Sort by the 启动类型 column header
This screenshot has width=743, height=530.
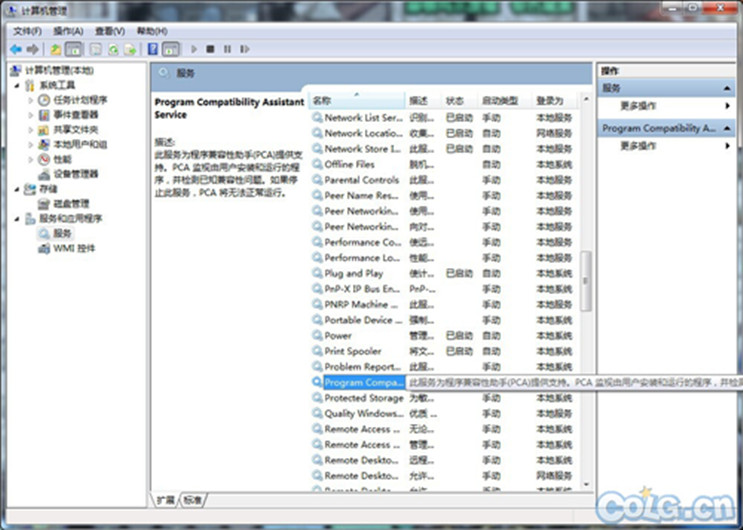[505, 101]
